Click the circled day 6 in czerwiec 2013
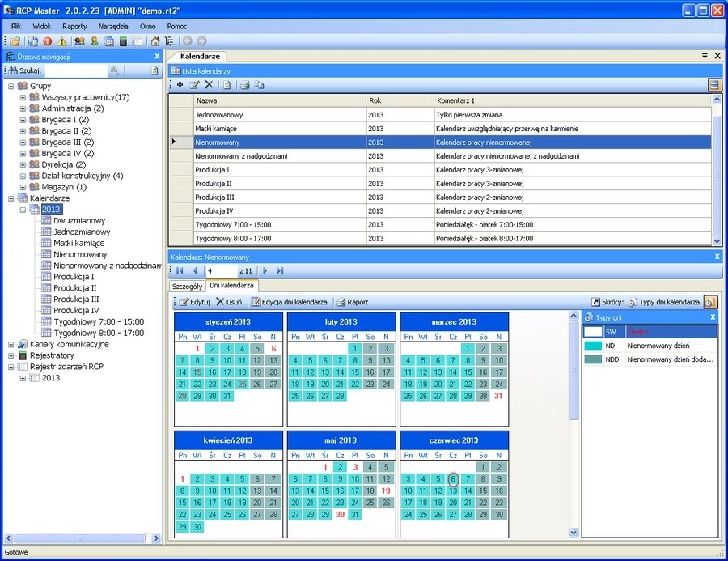 (x=453, y=479)
